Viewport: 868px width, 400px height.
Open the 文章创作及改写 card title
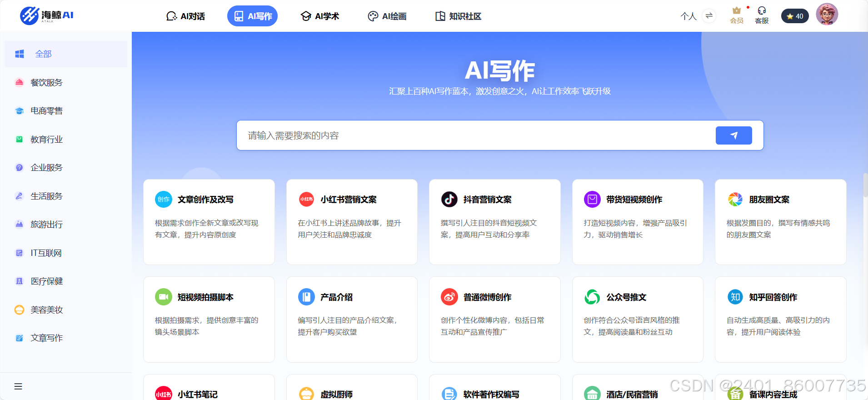tap(205, 200)
